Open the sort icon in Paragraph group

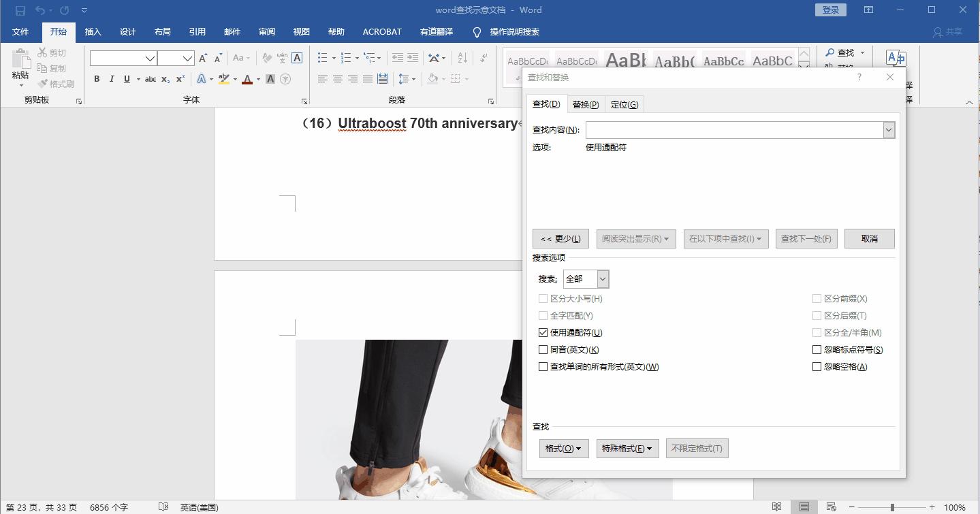(462, 57)
